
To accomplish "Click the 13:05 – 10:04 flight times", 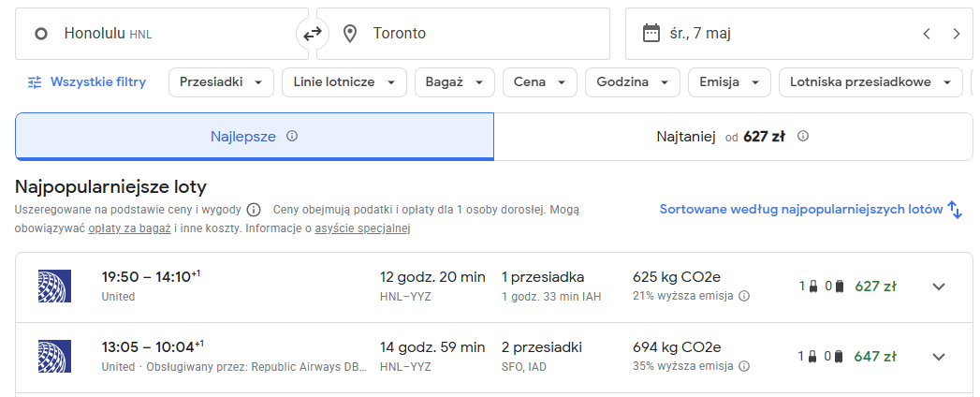I will [153, 346].
